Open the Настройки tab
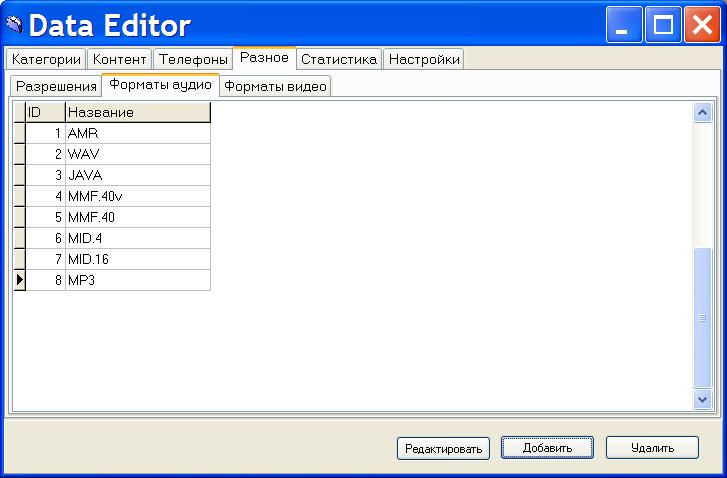This screenshot has height=478, width=727. [x=424, y=59]
